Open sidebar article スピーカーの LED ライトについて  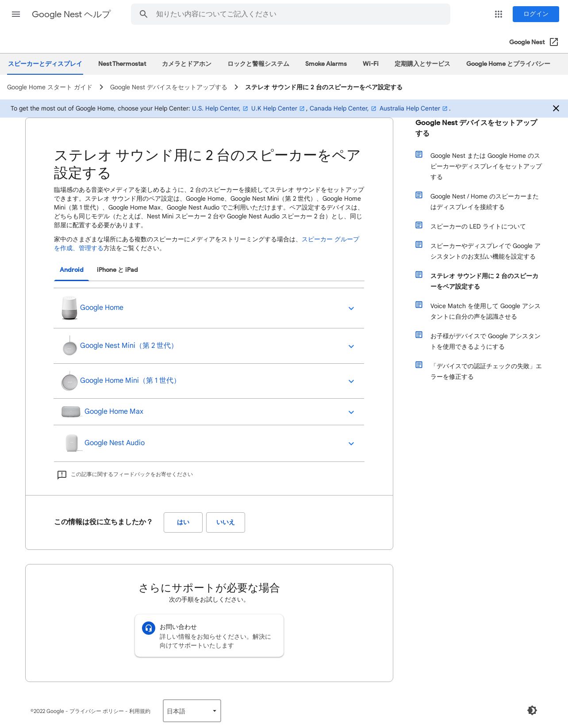coord(478,226)
